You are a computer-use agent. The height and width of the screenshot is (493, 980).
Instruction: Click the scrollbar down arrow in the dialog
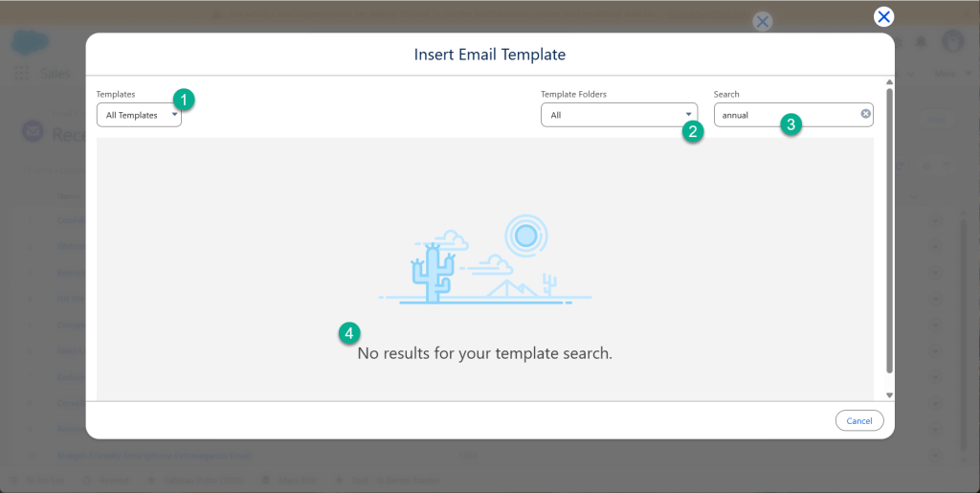tap(889, 394)
